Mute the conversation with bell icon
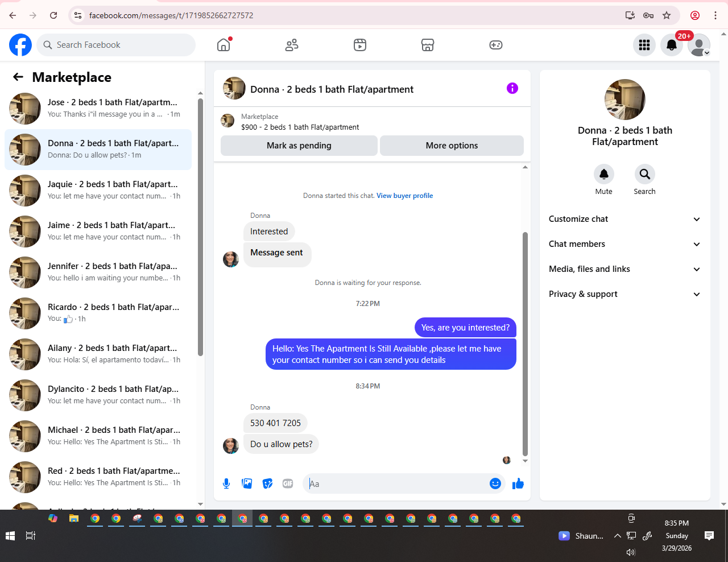The height and width of the screenshot is (562, 728). (x=604, y=174)
